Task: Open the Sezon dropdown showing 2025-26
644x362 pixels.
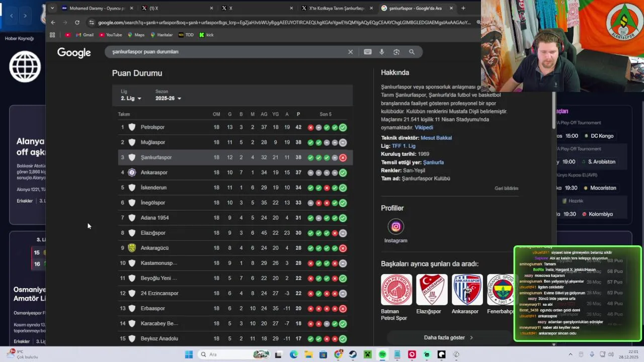Action: click(x=168, y=99)
